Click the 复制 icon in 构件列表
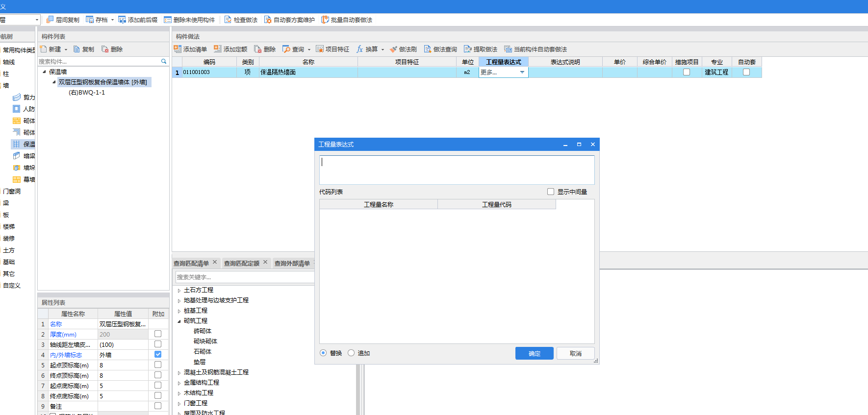The width and height of the screenshot is (868, 415). coord(77,49)
